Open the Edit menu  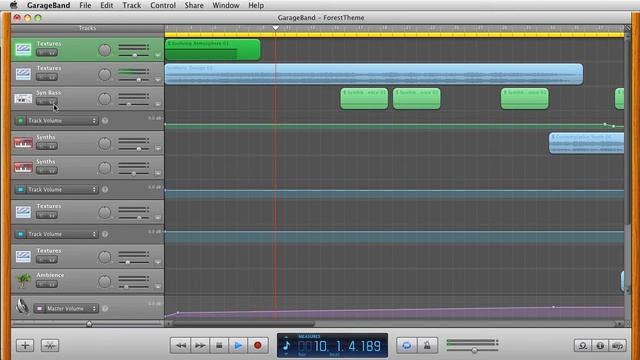point(107,5)
